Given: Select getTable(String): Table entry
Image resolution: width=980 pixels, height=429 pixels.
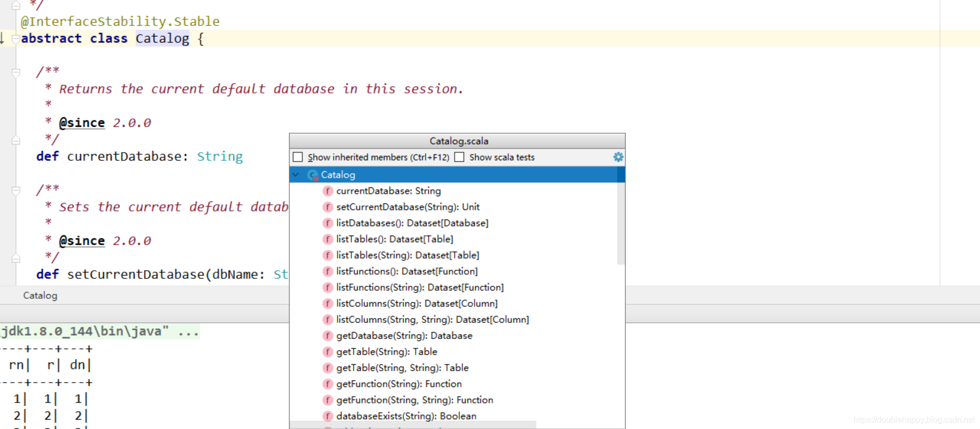Looking at the screenshot, I should [x=387, y=352].
